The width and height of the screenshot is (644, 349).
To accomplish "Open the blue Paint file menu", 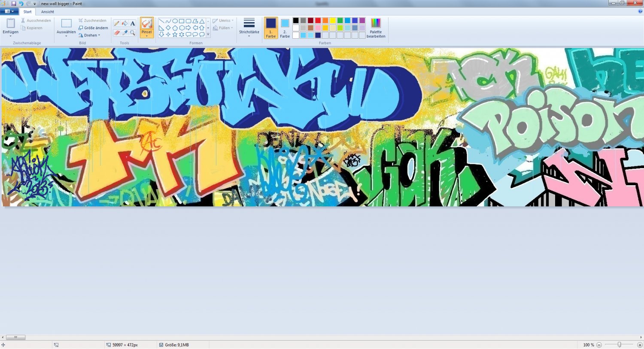I will click(x=9, y=12).
